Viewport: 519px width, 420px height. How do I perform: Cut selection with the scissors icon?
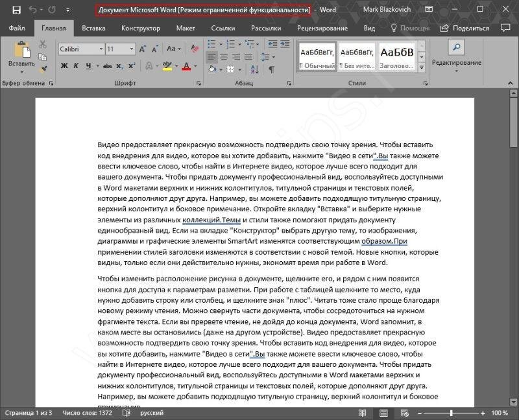point(43,44)
